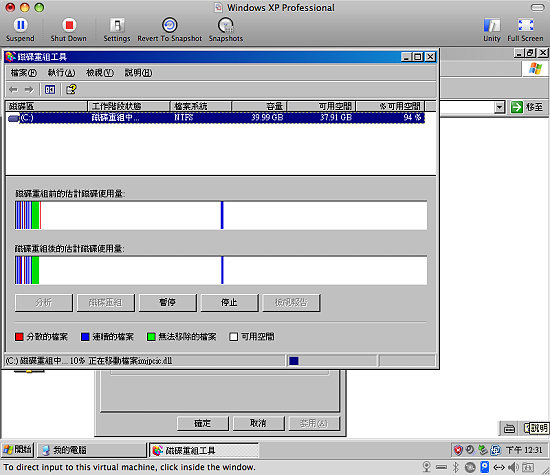This screenshot has width=550, height=475.
Task: Click the 下午 12:31 taskbar clock
Action: pyautogui.click(x=524, y=450)
